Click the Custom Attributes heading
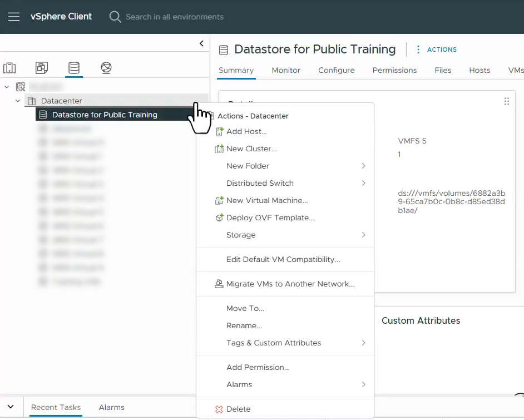Viewport: 524px width, 420px height. pos(421,320)
